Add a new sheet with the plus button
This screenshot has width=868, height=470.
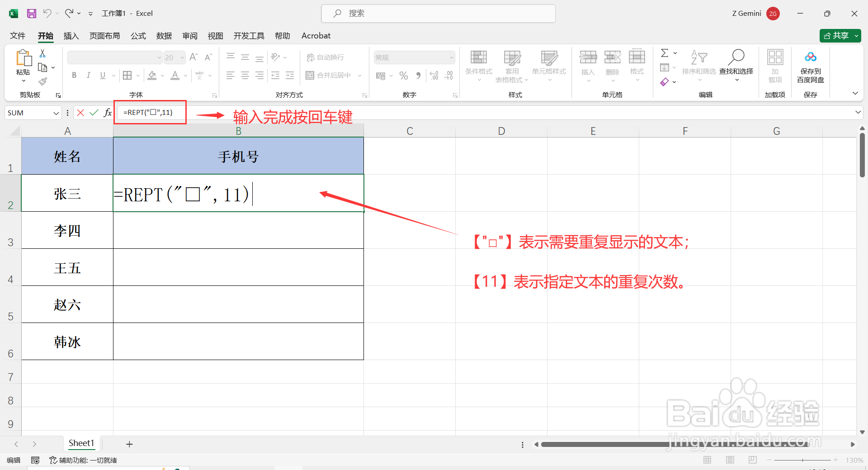(x=129, y=444)
